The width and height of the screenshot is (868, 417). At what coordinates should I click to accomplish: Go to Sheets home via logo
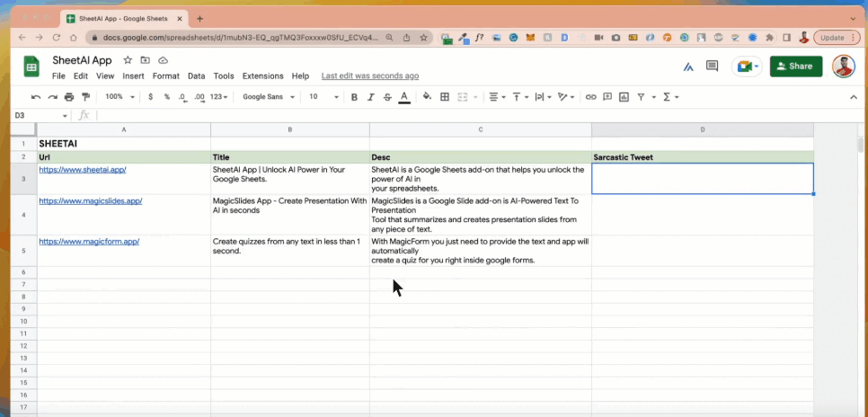click(31, 67)
